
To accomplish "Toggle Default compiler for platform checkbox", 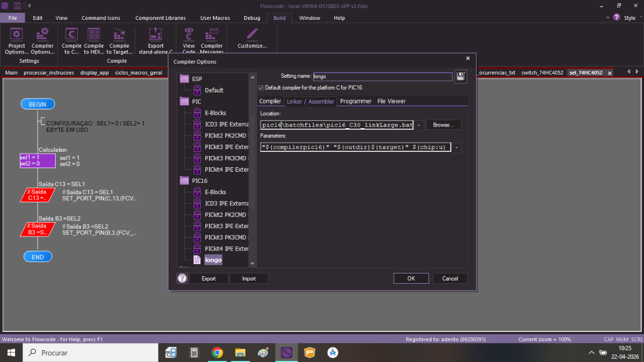I will pyautogui.click(x=261, y=87).
